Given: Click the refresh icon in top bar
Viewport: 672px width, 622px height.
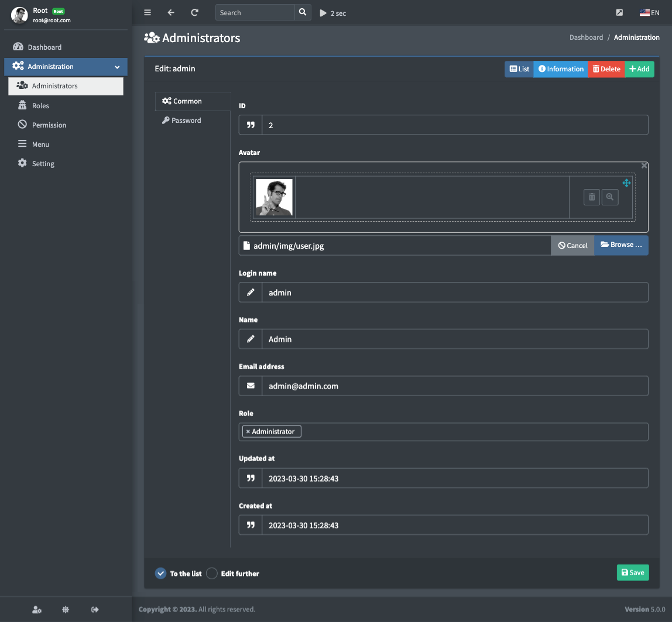Looking at the screenshot, I should tap(194, 12).
